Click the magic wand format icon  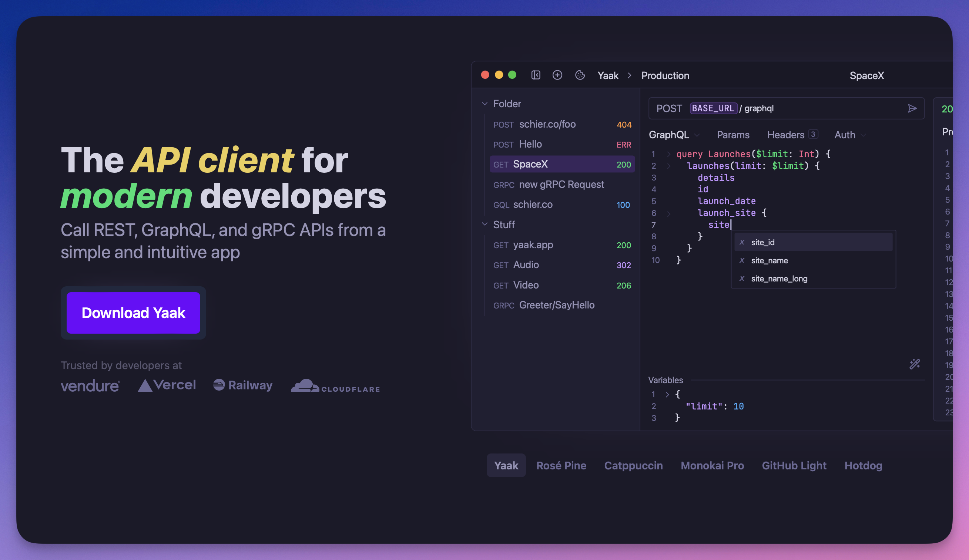click(915, 364)
